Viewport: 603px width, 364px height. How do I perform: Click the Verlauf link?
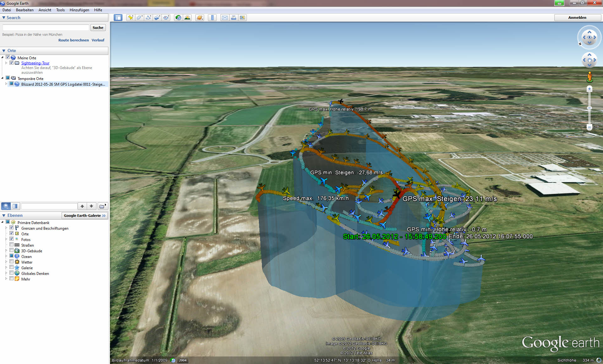point(98,40)
